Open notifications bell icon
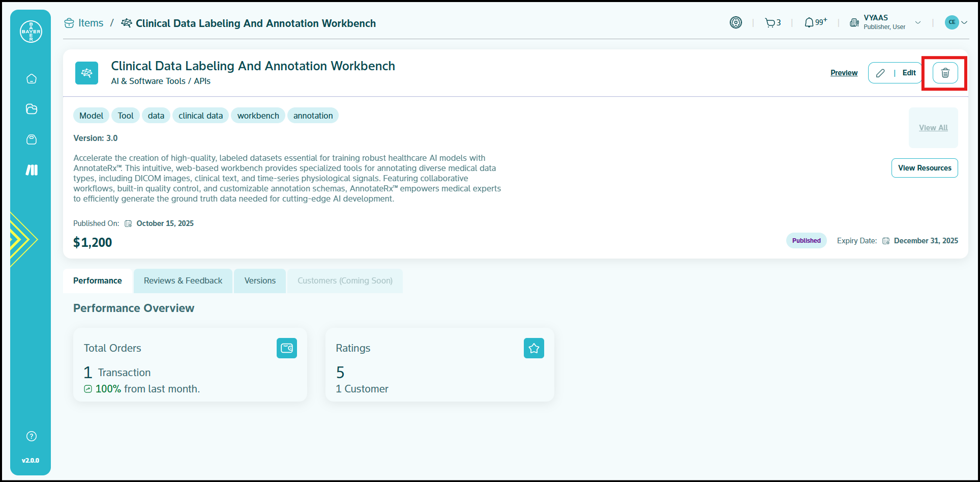Viewport: 980px width, 482px height. 809,23
